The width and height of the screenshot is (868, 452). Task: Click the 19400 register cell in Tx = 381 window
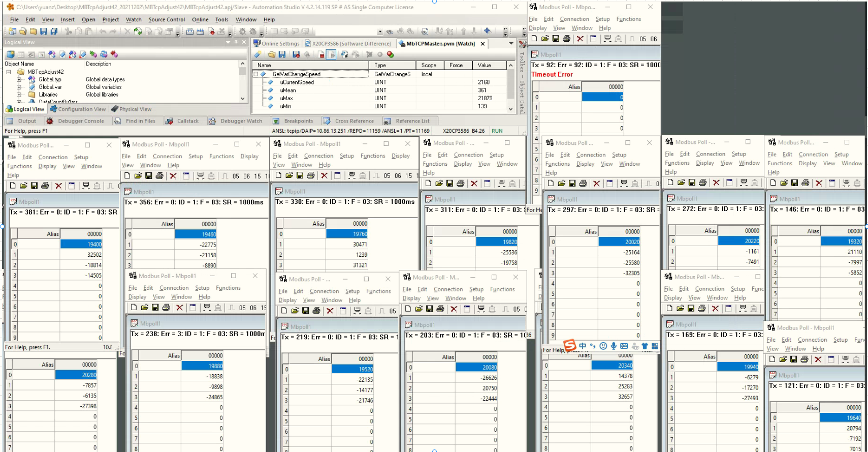click(x=81, y=245)
